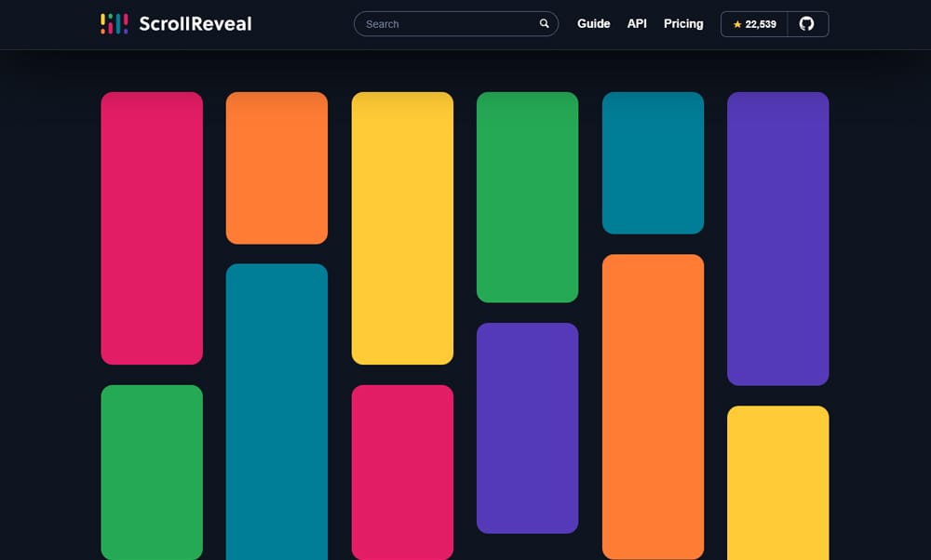The height and width of the screenshot is (560, 931).
Task: Click the tall yellow tile in the third column
Action: click(402, 226)
